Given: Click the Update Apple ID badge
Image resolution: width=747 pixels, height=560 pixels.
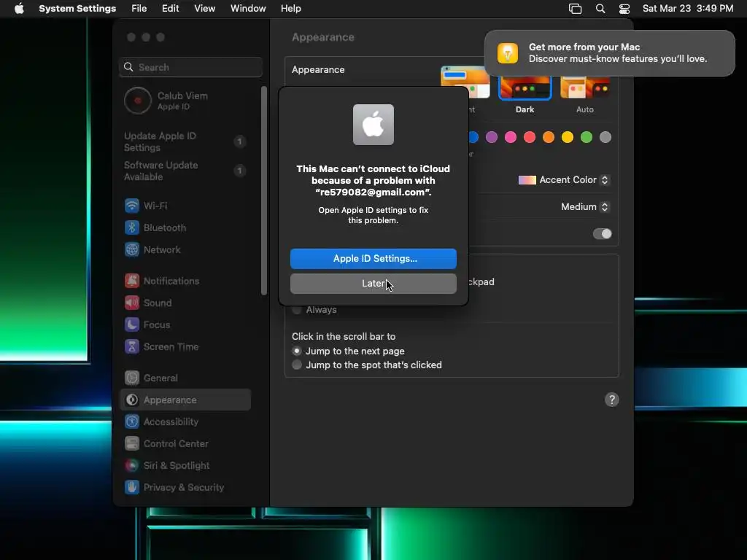Looking at the screenshot, I should [x=239, y=141].
